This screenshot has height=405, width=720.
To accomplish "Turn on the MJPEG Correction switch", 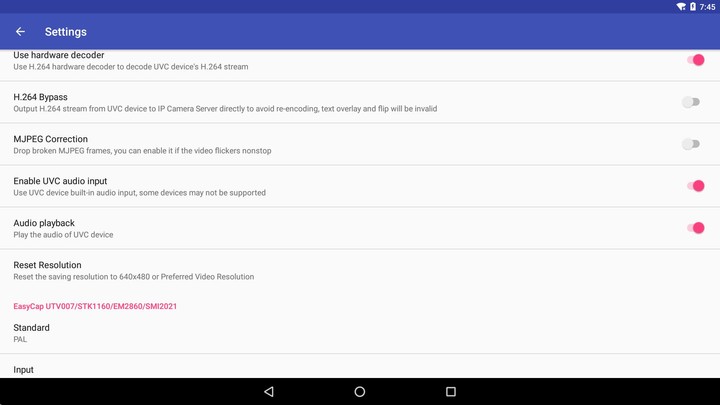I will click(691, 144).
